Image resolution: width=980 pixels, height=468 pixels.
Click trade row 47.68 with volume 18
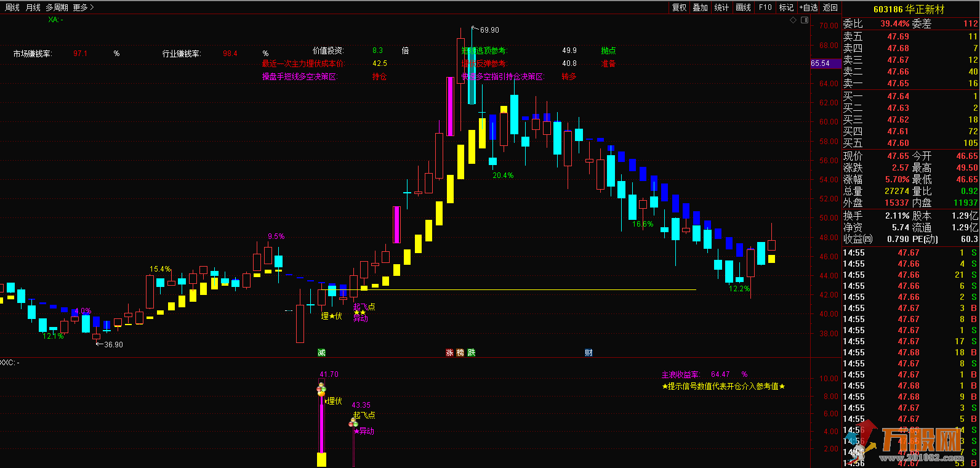(910, 352)
